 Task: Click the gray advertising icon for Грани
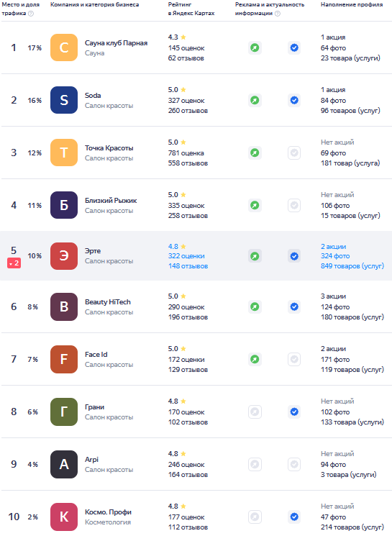pos(255,412)
